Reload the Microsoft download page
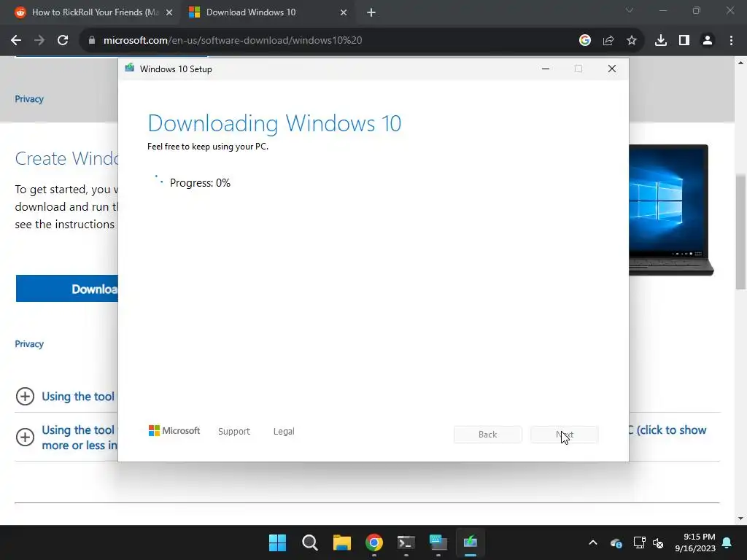The height and width of the screenshot is (560, 747). click(x=63, y=41)
